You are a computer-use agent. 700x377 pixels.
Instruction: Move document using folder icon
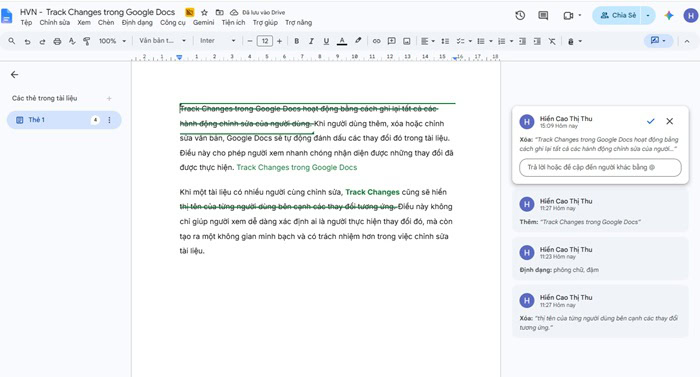[x=219, y=13]
